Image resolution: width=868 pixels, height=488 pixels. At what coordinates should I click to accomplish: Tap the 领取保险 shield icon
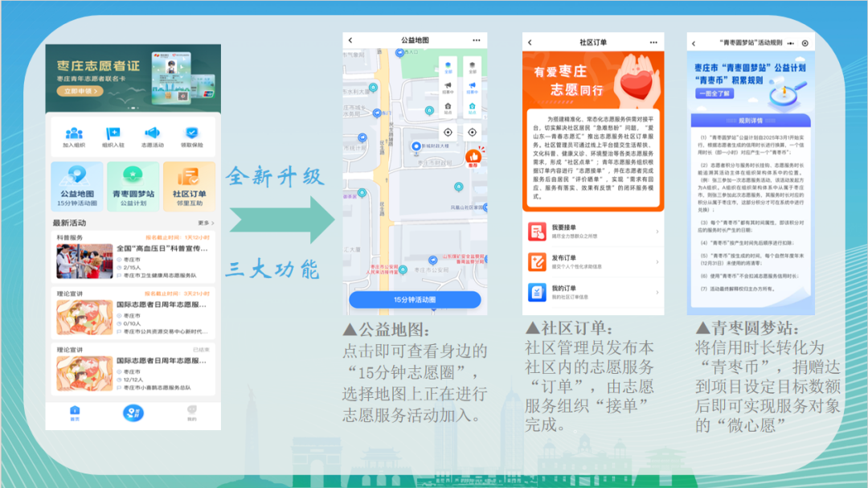191,133
